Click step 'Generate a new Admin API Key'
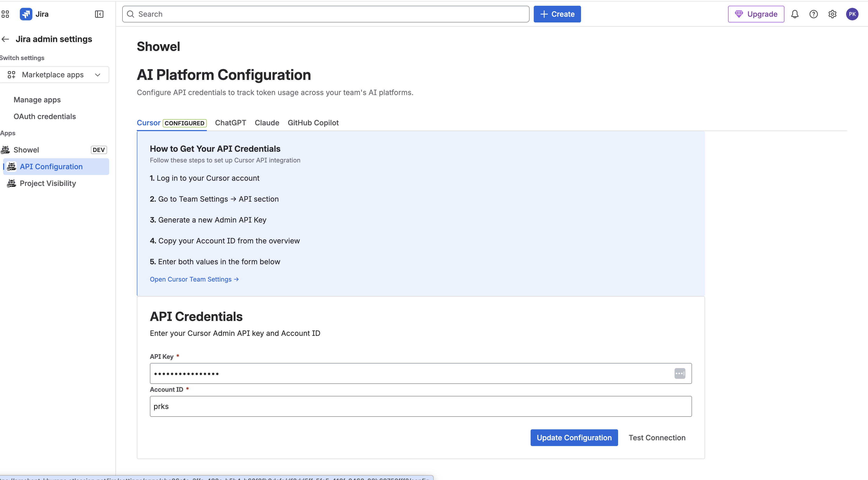 coord(208,220)
